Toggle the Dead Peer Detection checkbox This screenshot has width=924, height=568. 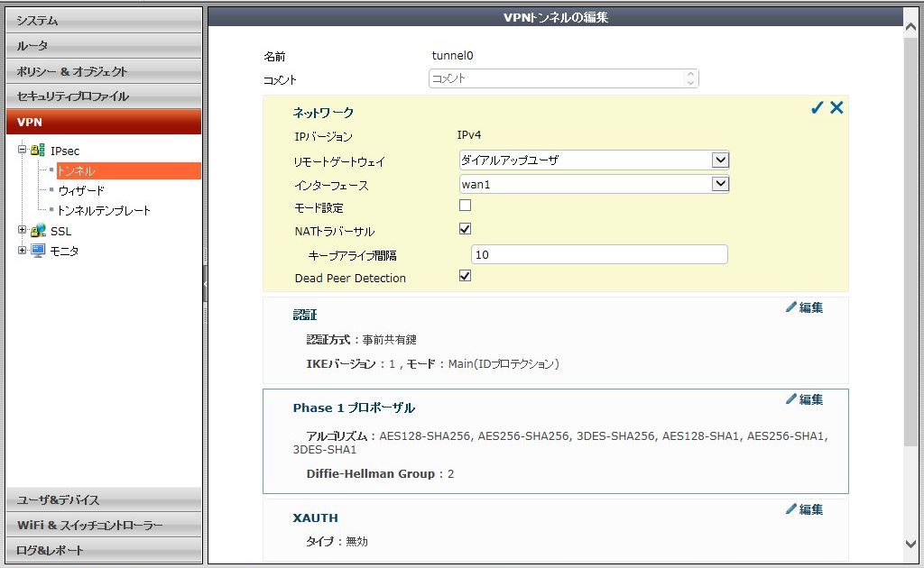point(466,277)
